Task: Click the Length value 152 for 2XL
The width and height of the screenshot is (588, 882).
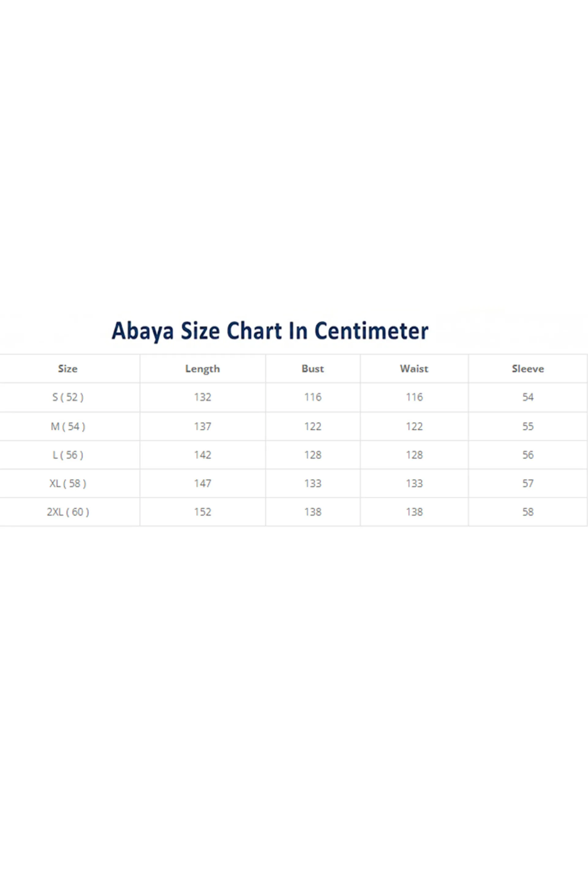Action: point(202,512)
